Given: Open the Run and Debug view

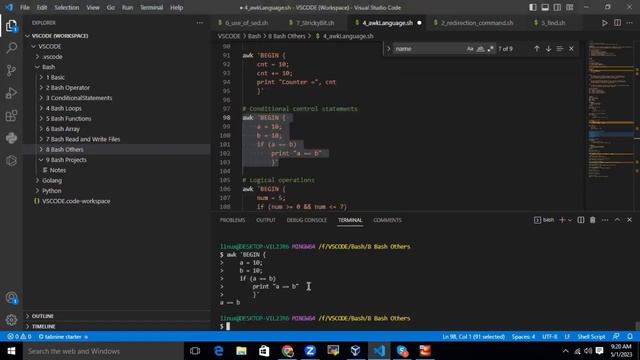Looking at the screenshot, I should click(11, 93).
